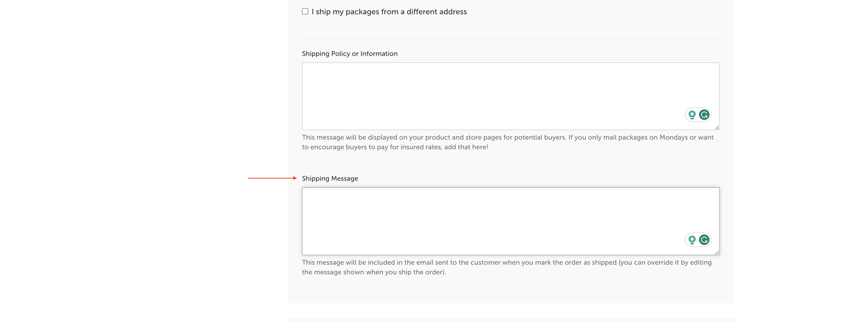This screenshot has height=322, width=868.
Task: Click the divider line above Shipping Policy section
Action: point(511,39)
